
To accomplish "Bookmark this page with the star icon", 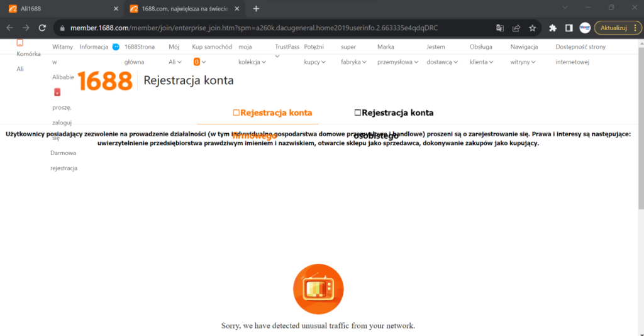I will click(x=533, y=28).
